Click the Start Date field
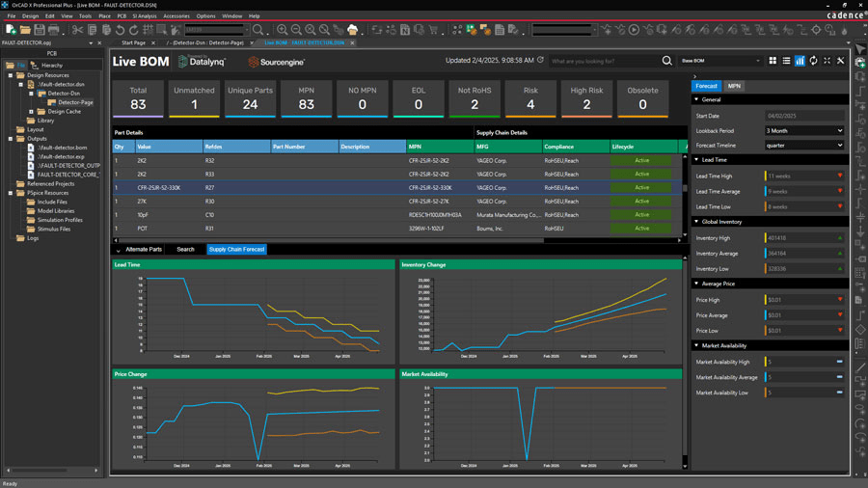 (x=804, y=116)
